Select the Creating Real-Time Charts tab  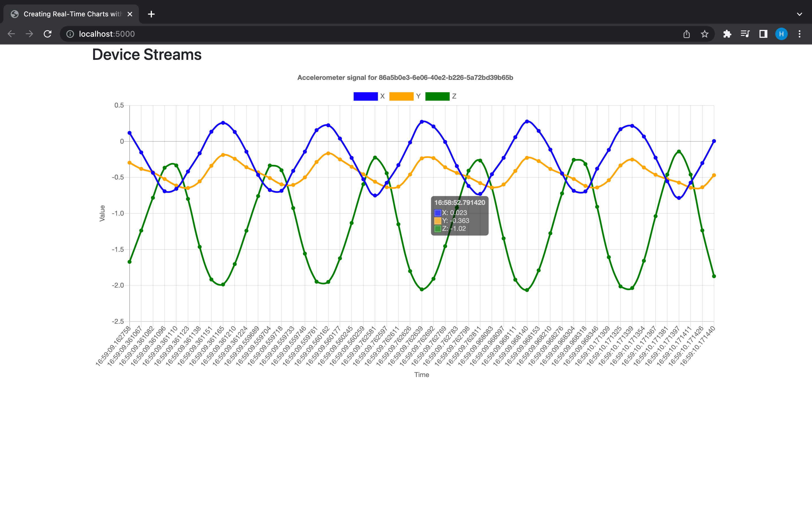point(72,14)
